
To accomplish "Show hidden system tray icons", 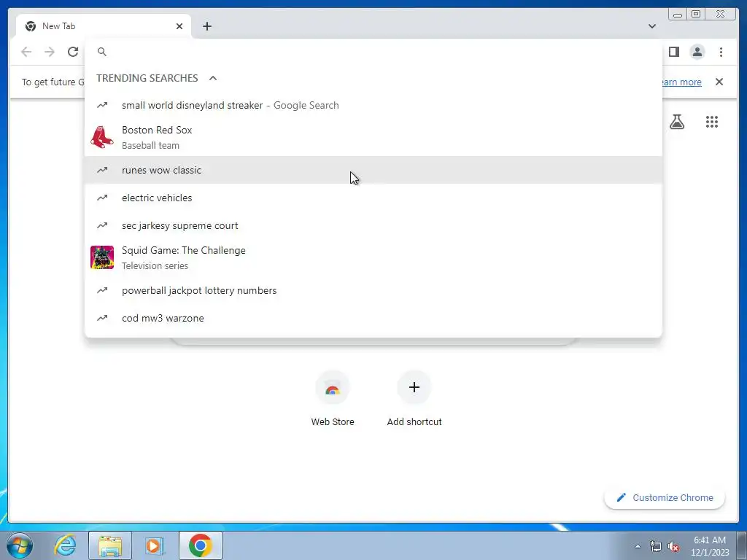I will 638,546.
